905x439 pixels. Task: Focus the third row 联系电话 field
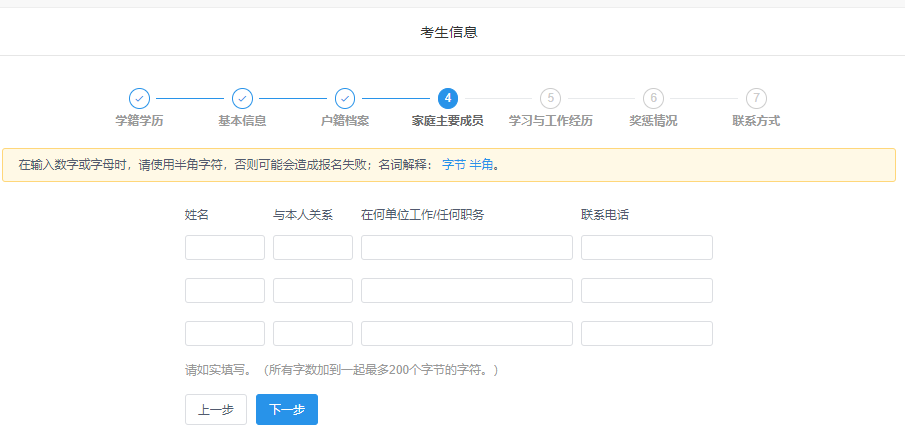pos(647,333)
